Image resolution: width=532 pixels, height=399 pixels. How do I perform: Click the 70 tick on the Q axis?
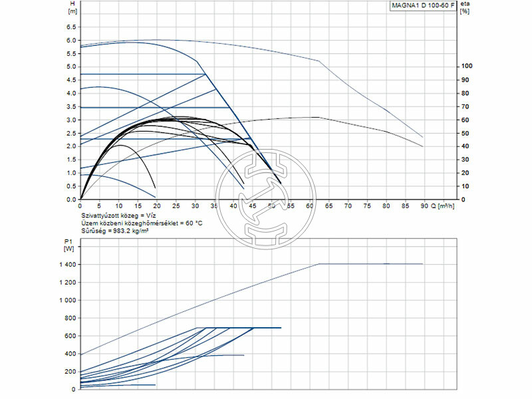point(346,206)
